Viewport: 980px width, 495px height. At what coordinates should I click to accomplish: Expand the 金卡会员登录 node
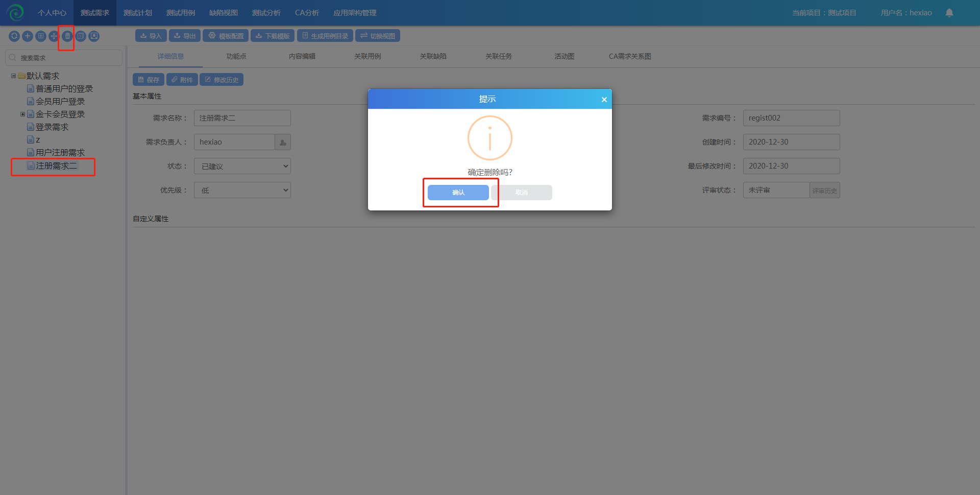(23, 114)
